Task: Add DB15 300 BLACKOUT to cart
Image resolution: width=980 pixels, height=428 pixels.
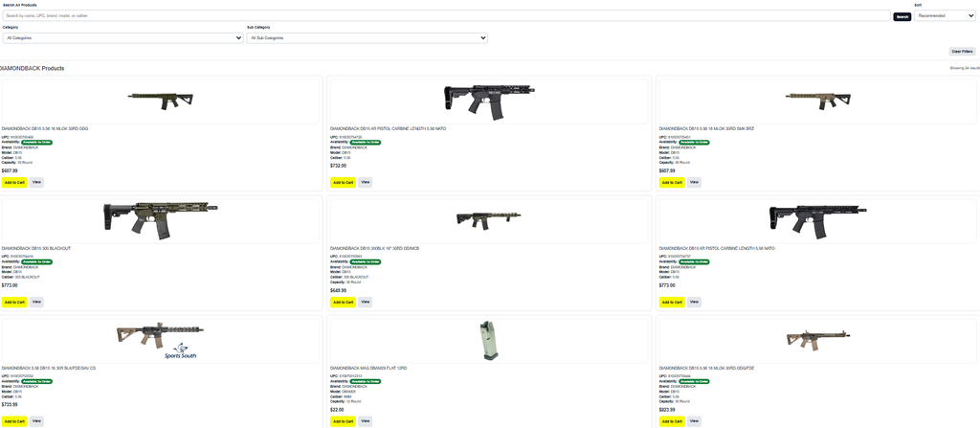Action: point(14,303)
